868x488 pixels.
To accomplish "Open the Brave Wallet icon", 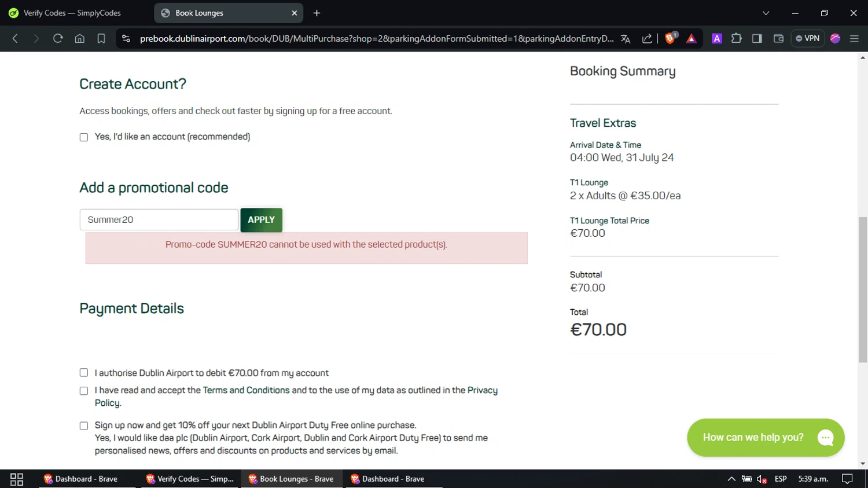I will pos(778,39).
